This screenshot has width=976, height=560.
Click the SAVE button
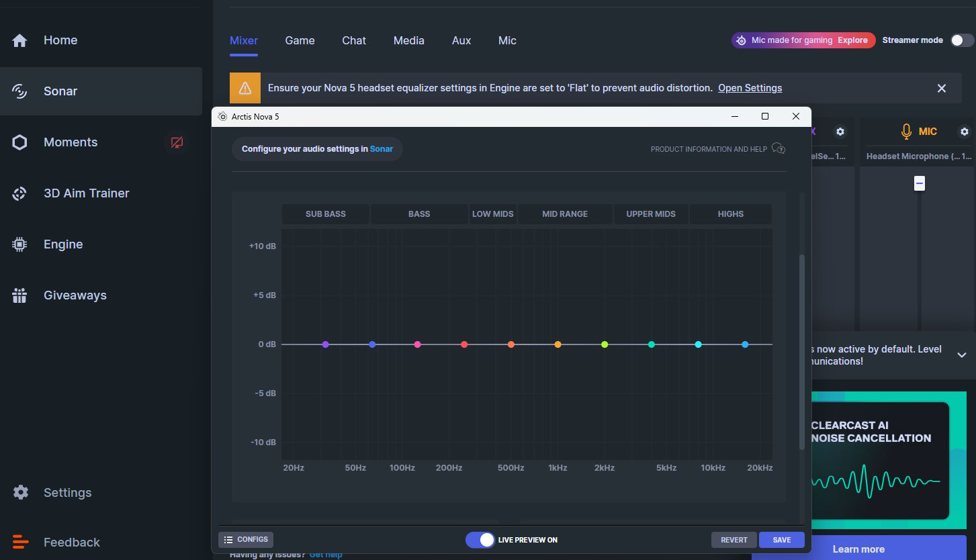(x=782, y=540)
